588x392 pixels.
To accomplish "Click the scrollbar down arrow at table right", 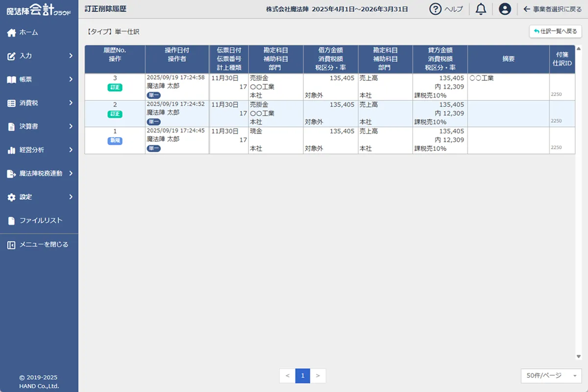I will pos(579,357).
